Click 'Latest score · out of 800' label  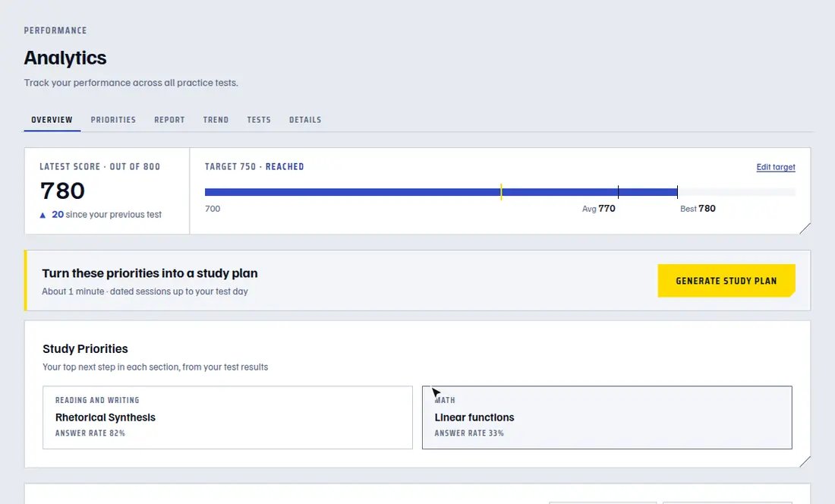pyautogui.click(x=99, y=166)
